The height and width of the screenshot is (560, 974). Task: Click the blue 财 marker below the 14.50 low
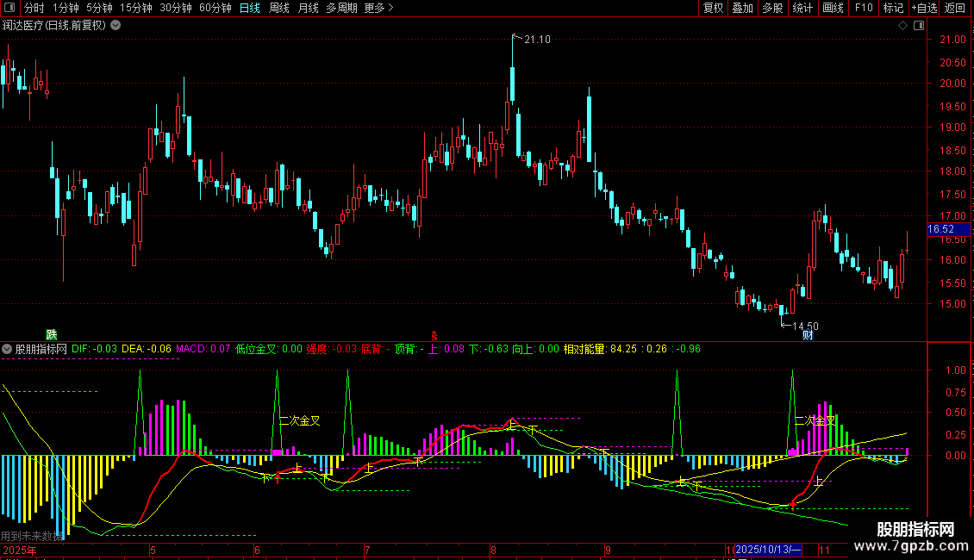(808, 334)
